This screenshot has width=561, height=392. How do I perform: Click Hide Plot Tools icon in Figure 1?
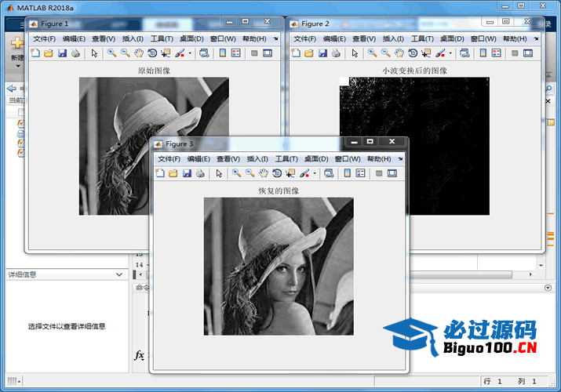(x=254, y=53)
